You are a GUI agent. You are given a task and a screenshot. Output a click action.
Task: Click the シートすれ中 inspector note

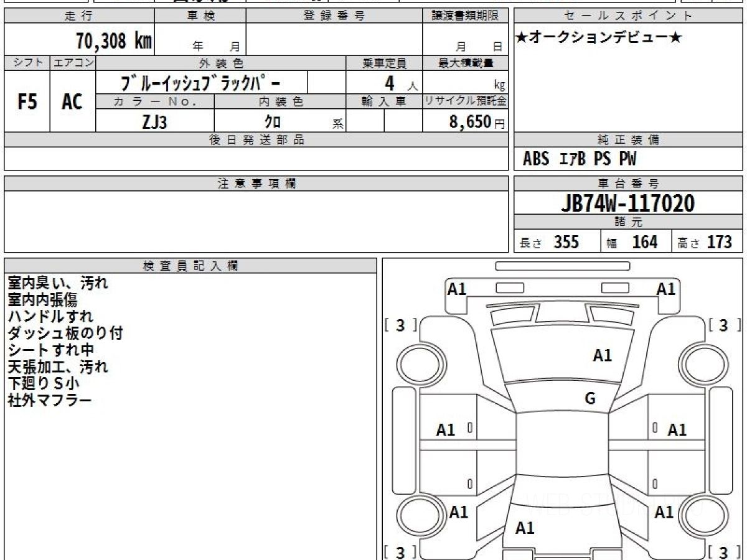pyautogui.click(x=50, y=350)
